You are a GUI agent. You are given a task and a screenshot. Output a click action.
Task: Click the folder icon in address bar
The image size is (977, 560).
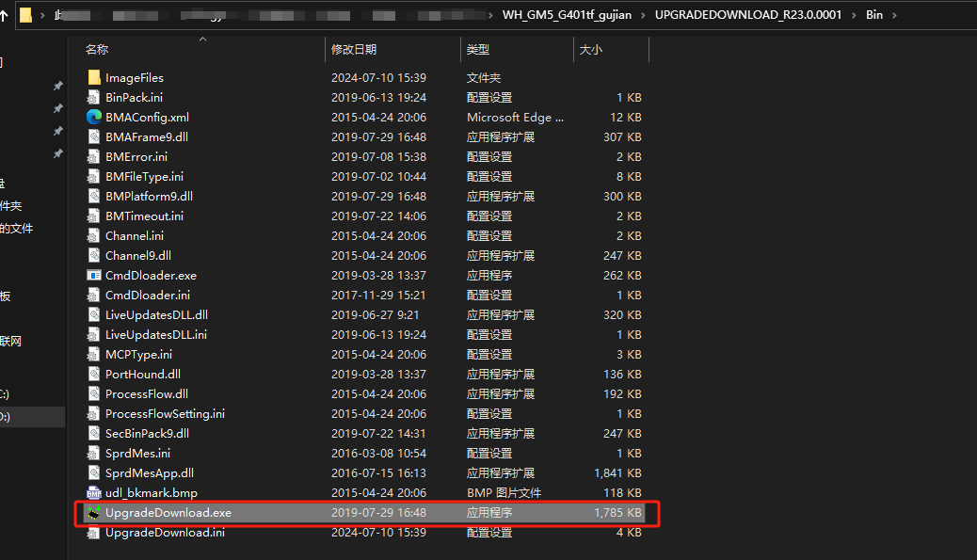click(25, 15)
